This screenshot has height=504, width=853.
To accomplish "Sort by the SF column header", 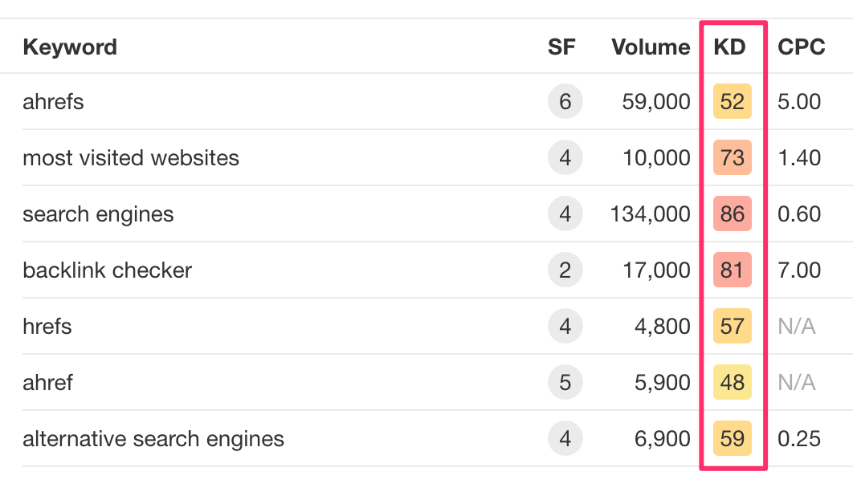I will coord(561,47).
